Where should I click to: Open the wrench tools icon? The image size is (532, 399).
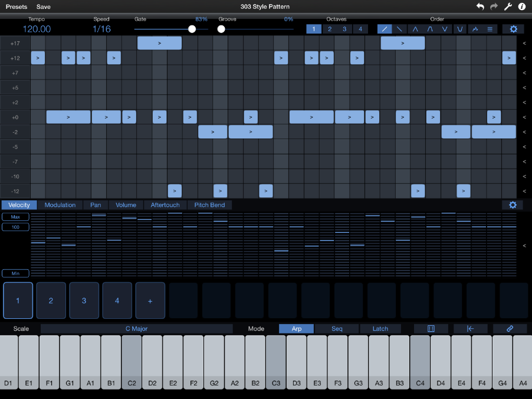(x=508, y=6)
